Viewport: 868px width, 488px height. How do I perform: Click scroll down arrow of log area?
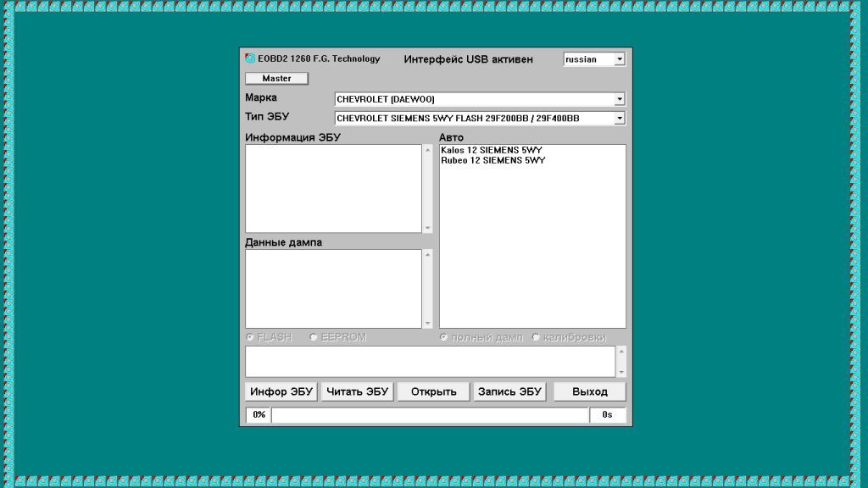(x=621, y=373)
